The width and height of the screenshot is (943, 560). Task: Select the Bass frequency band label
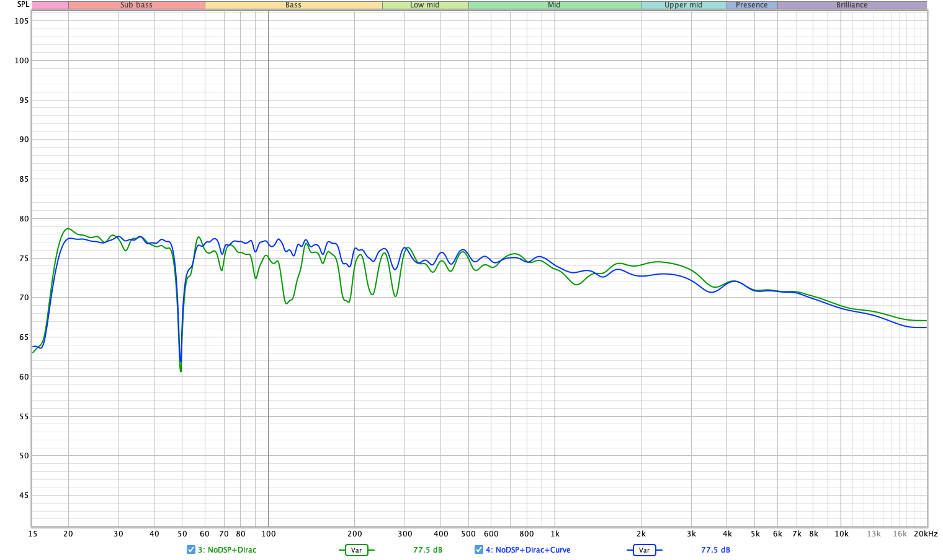[x=293, y=5]
